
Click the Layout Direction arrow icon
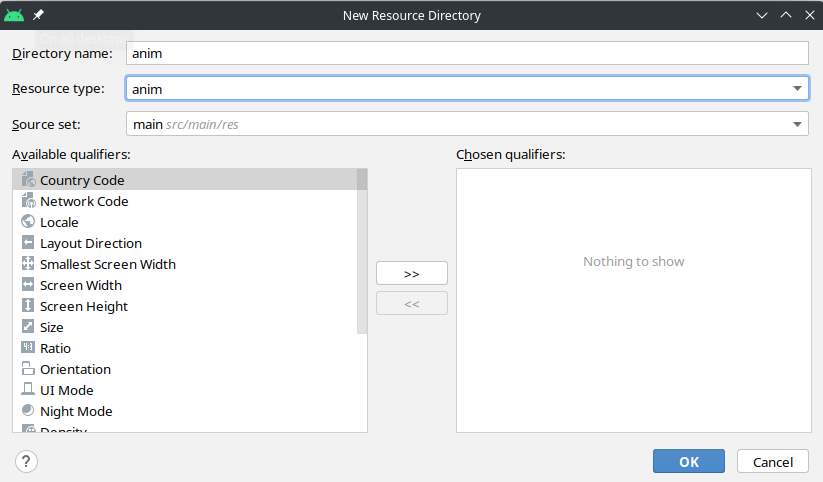[x=28, y=243]
